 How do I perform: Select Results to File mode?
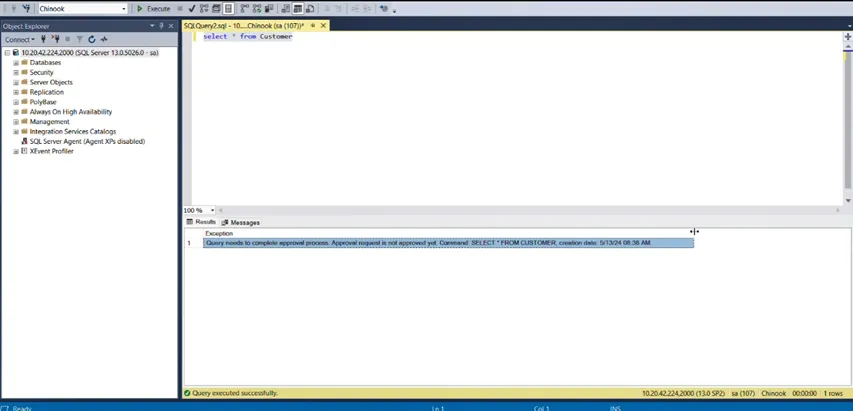(x=310, y=9)
